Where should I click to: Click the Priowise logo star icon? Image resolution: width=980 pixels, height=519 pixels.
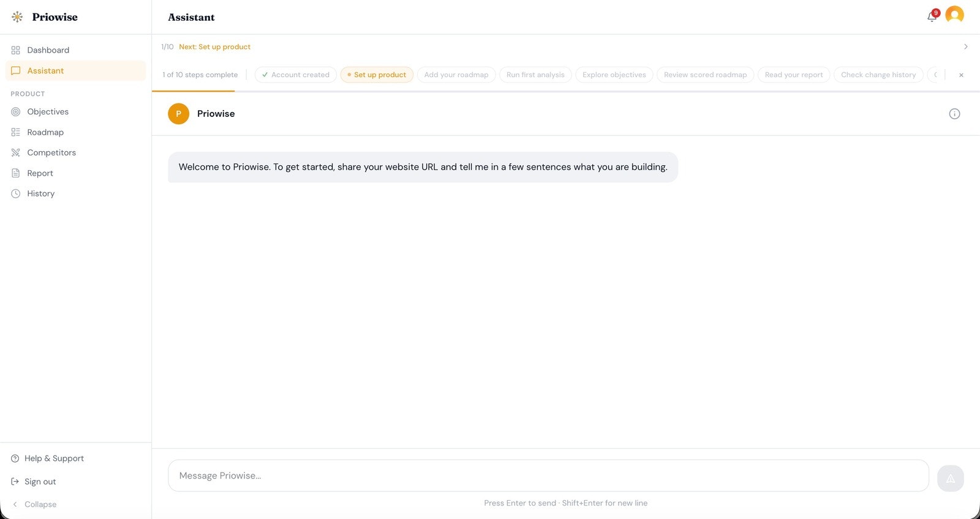point(17,17)
